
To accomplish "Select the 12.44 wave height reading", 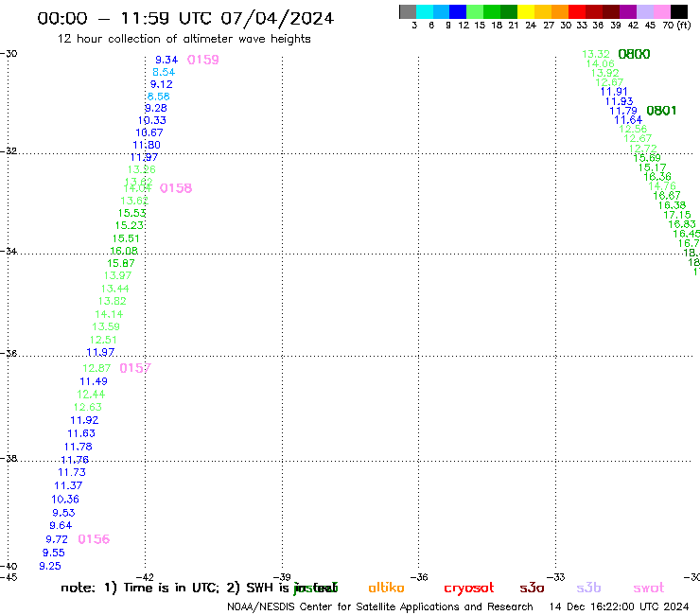I will pyautogui.click(x=91, y=395).
